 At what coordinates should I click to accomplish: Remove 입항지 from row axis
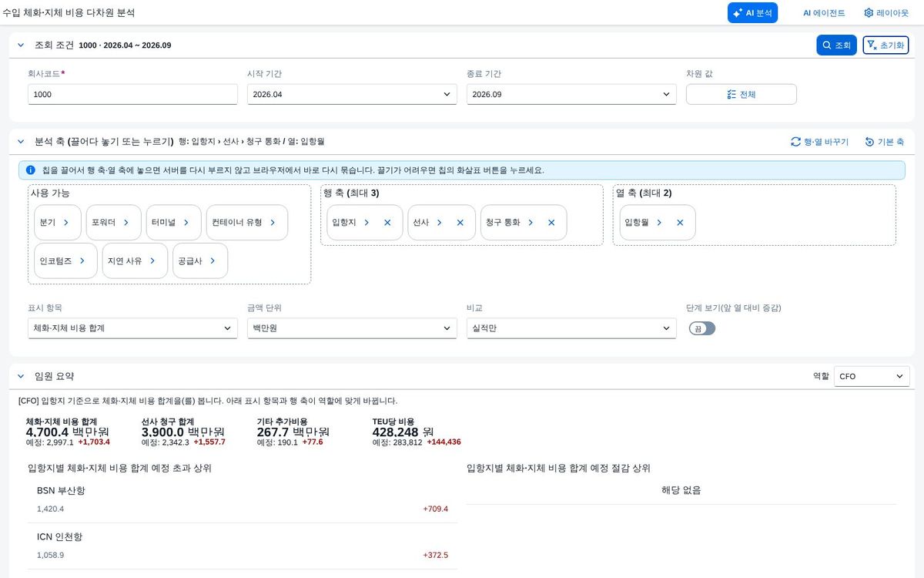(x=387, y=222)
